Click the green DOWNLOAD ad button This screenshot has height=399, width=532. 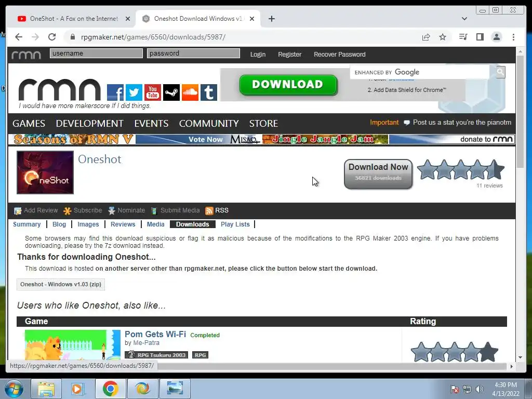click(288, 85)
